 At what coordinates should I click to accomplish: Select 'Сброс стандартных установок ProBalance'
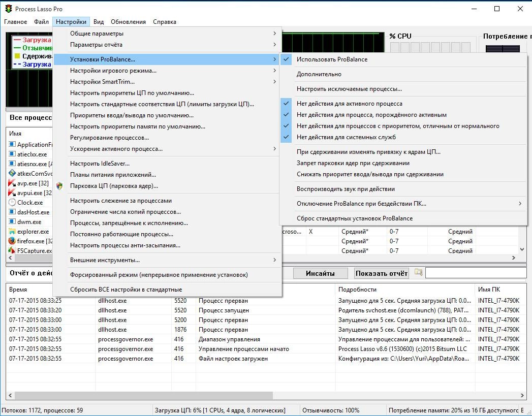pyautogui.click(x=403, y=218)
